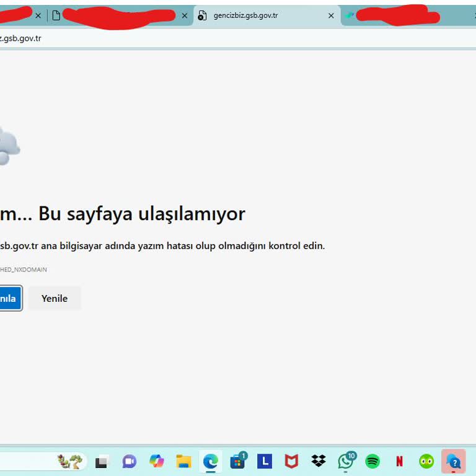
Task: Click the 'Bu sayfaya ulaşılamıyor' heading
Action: click(142, 214)
